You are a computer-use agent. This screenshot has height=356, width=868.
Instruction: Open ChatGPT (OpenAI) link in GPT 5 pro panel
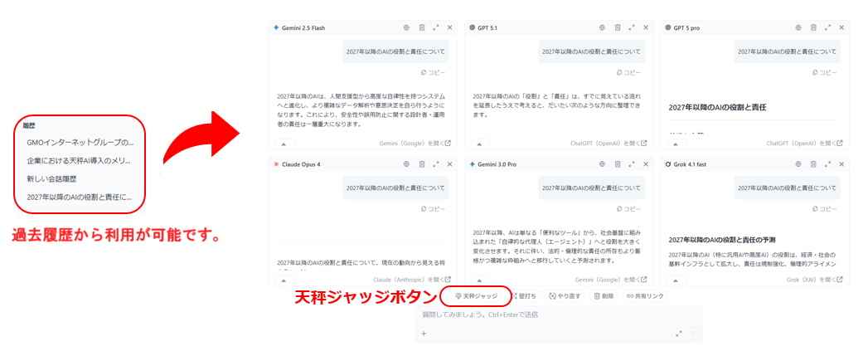tap(805, 143)
